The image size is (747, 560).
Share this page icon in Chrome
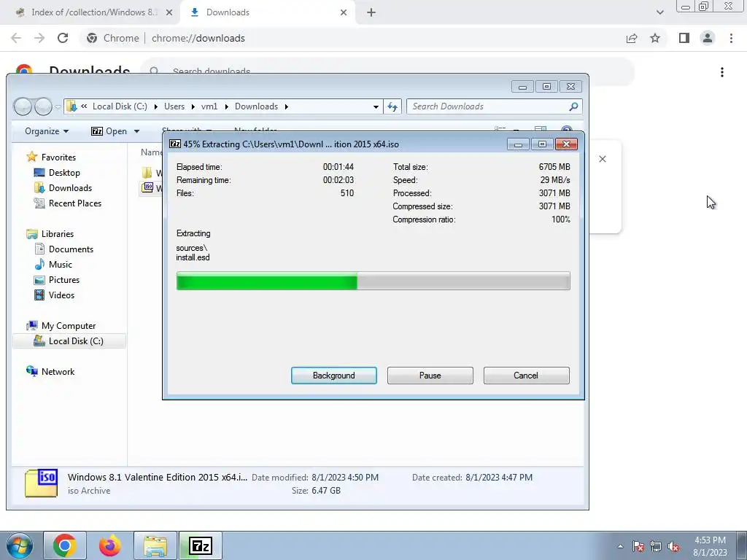[632, 38]
